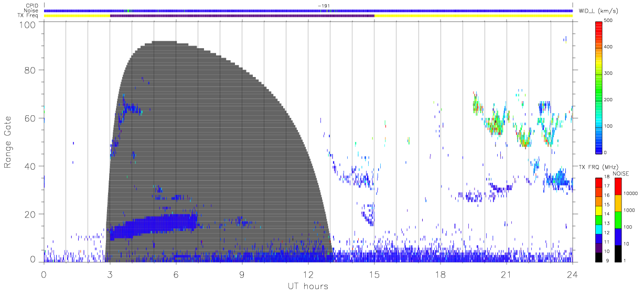
Task: Select the TX frequency color legend bar
Action: [x=599, y=219]
